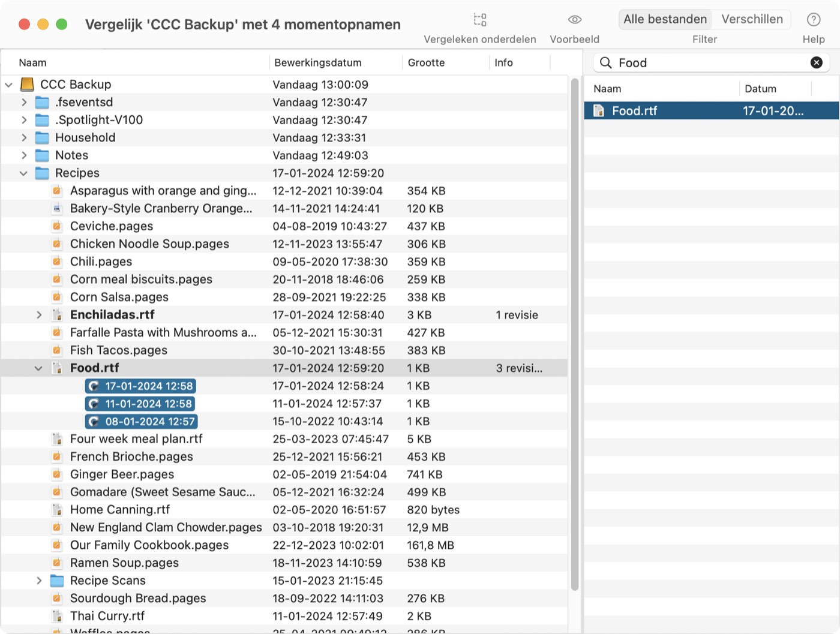This screenshot has height=634, width=840.
Task: Click the 08-01-2024 12:57 snapshot badge
Action: [x=141, y=422]
